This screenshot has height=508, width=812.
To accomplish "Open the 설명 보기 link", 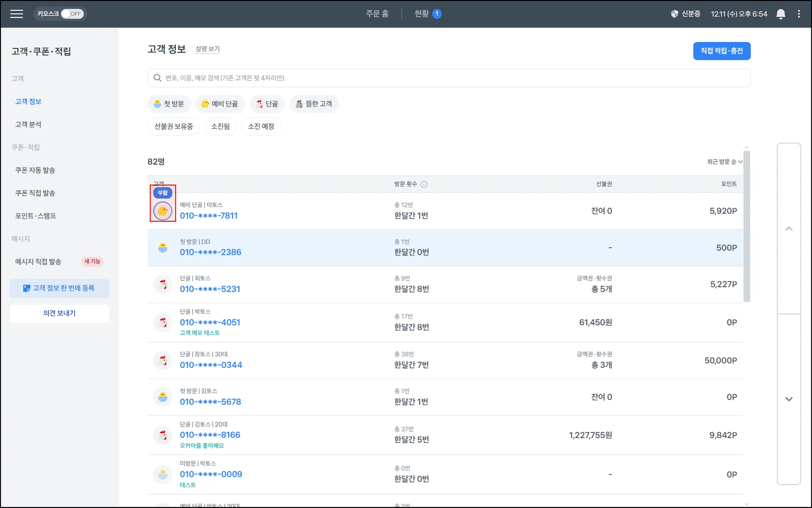I will pos(207,49).
